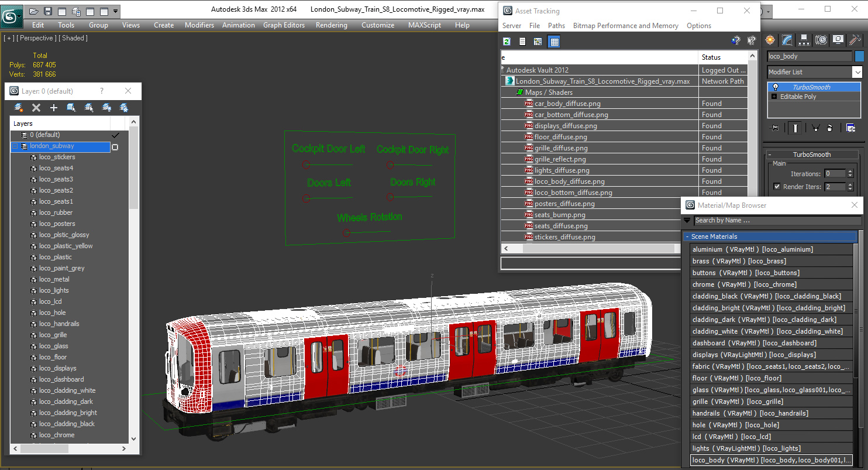Click Refresh icon in Asset Tracking toolbar
868x470 pixels.
pos(507,41)
